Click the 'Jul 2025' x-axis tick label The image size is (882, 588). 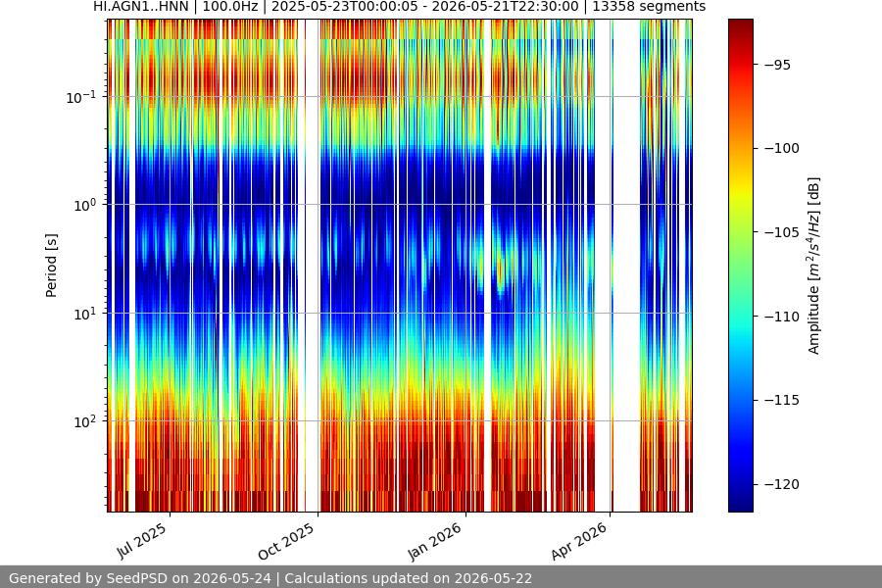point(142,541)
